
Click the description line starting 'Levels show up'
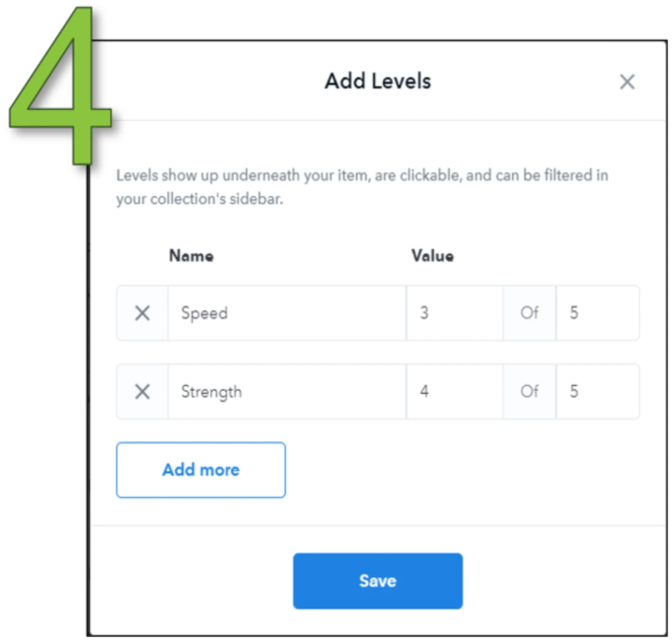tap(362, 175)
